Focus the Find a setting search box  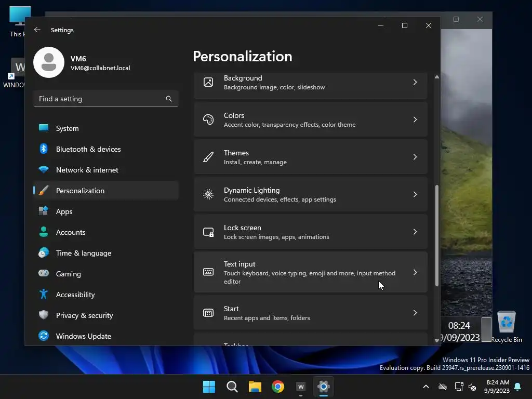coord(106,99)
